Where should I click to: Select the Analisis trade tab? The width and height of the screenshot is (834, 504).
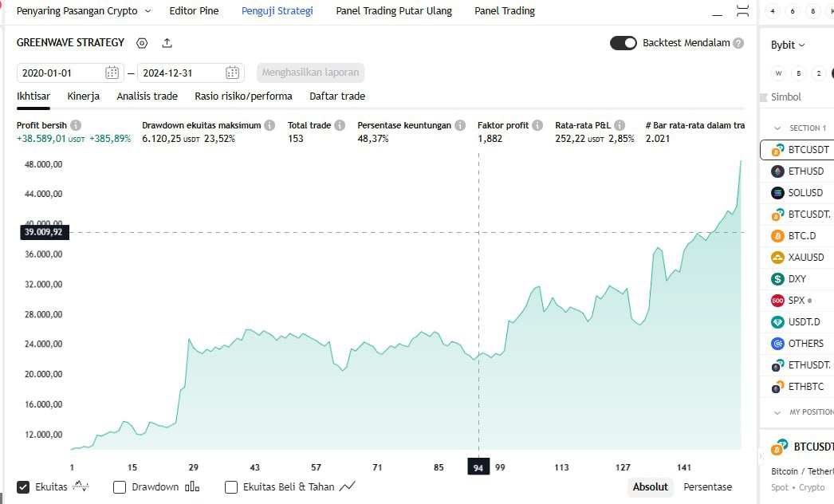pyautogui.click(x=148, y=96)
